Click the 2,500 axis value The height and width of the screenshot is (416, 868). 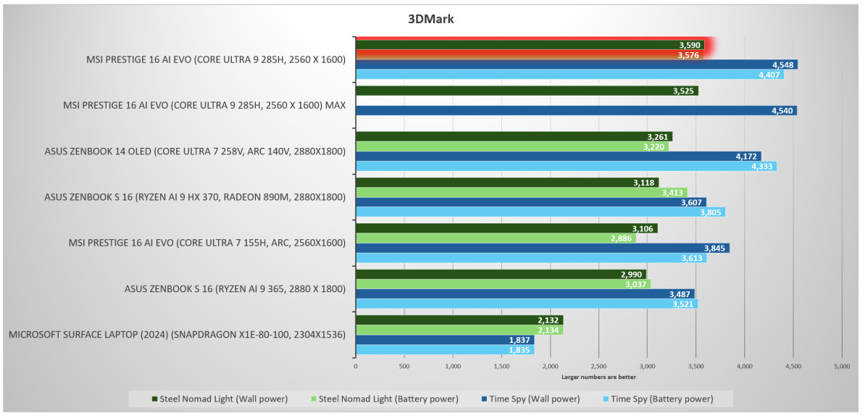click(598, 366)
